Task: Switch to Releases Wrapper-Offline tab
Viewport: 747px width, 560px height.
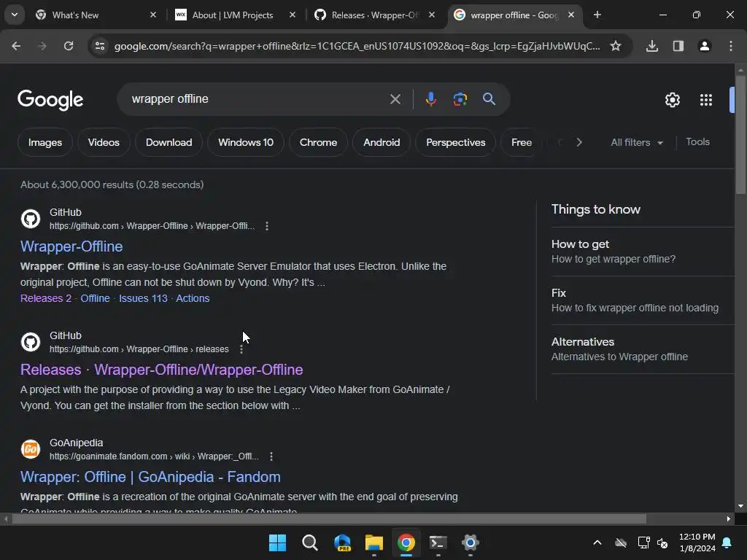Action: coord(374,15)
